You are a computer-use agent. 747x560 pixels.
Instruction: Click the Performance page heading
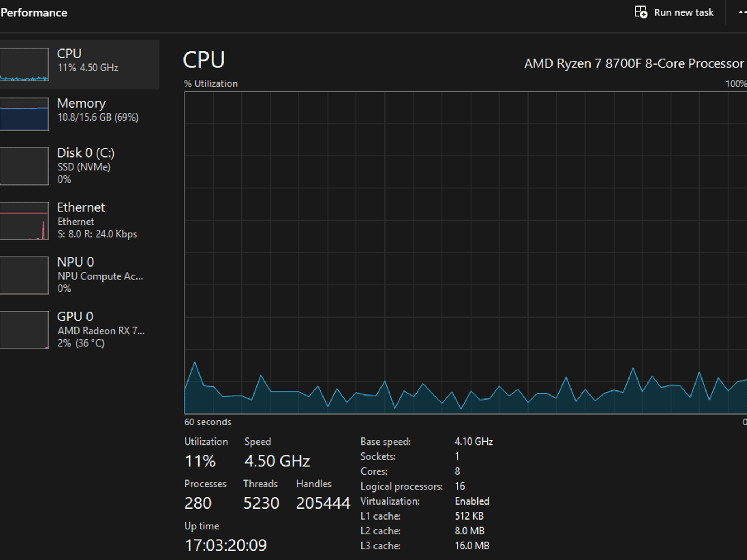pos(34,13)
